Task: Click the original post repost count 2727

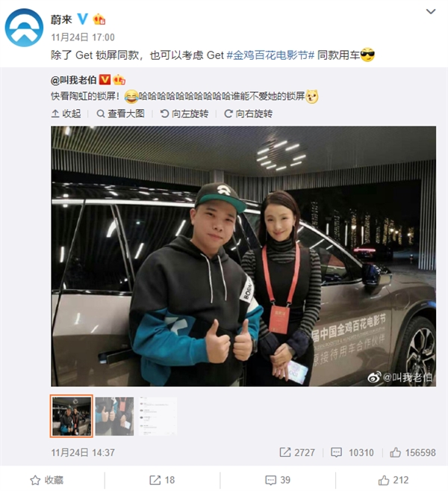Action: point(297,452)
